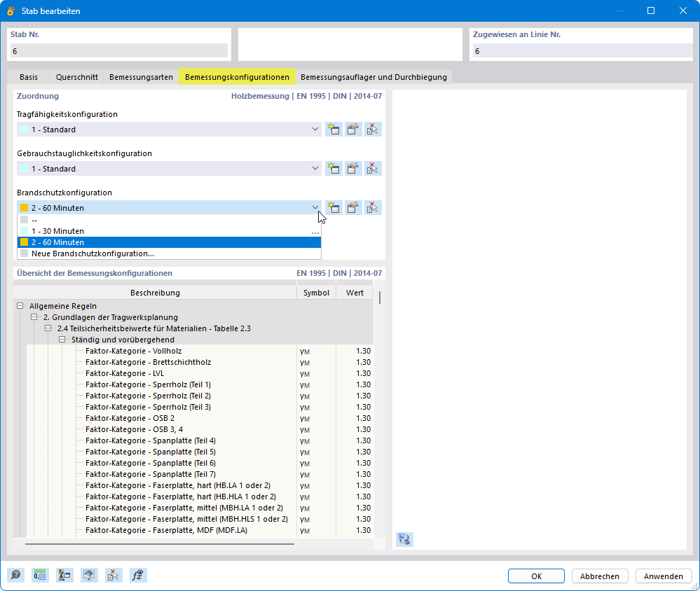Open the Bemessungsarten tab
Image resolution: width=700 pixels, height=591 pixels.
click(x=141, y=77)
